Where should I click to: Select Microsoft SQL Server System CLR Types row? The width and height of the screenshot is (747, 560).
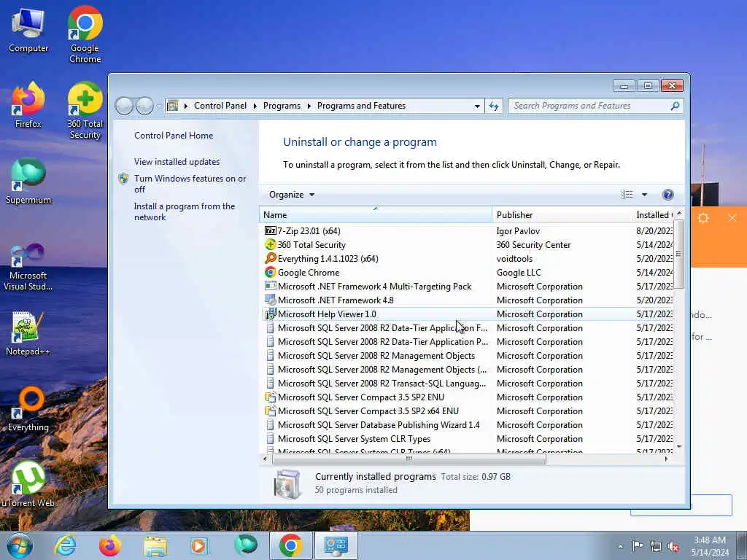[466, 438]
